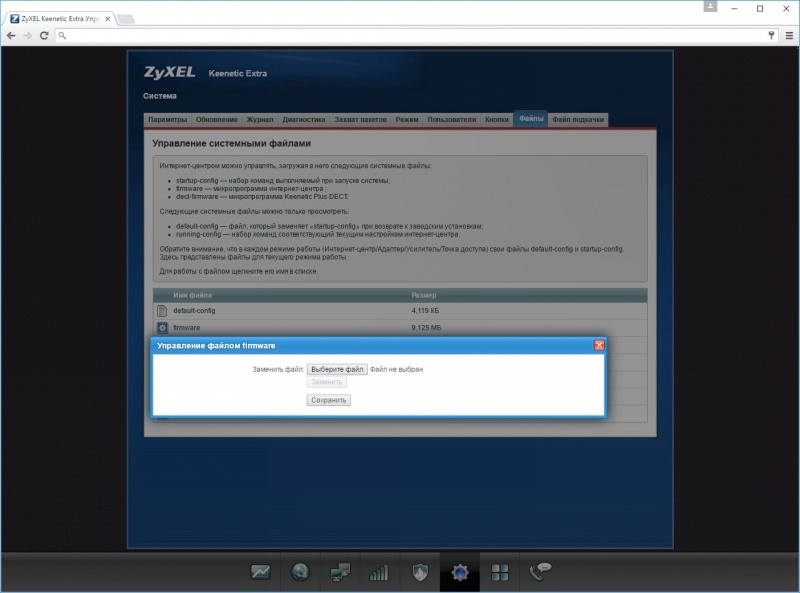Open the security shield section
Image resolution: width=800 pixels, height=593 pixels.
tap(420, 573)
